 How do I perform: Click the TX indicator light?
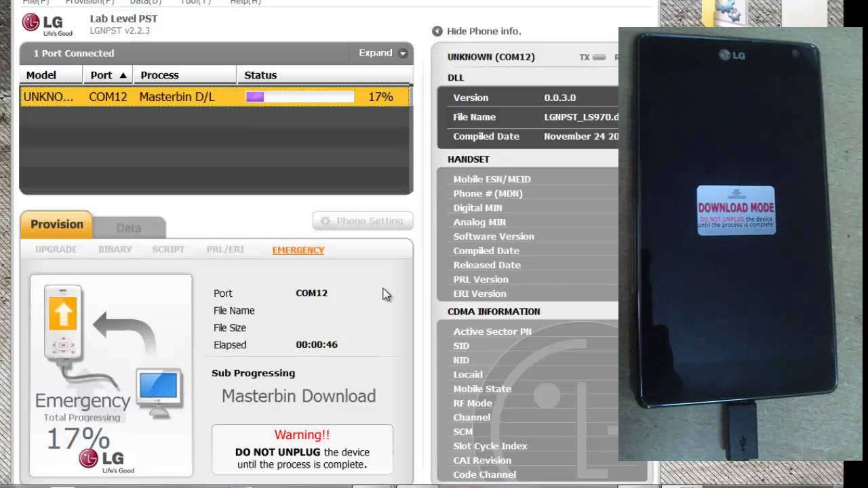599,58
